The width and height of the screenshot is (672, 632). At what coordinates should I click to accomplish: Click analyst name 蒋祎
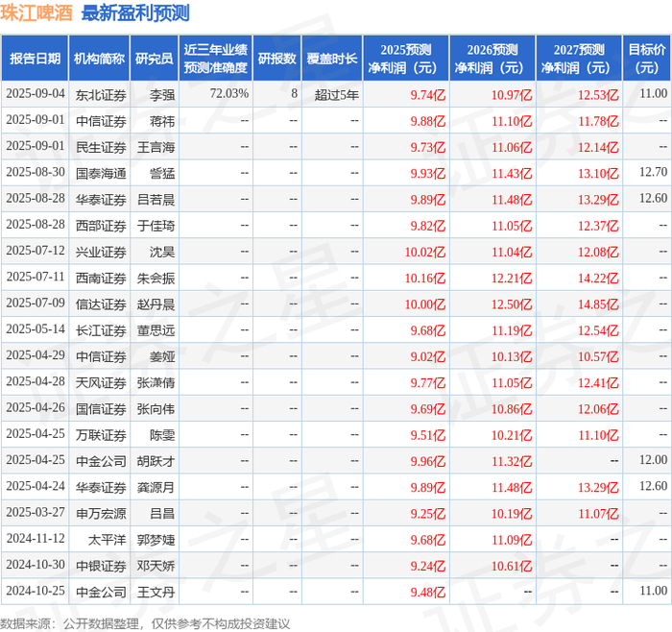pyautogui.click(x=162, y=121)
